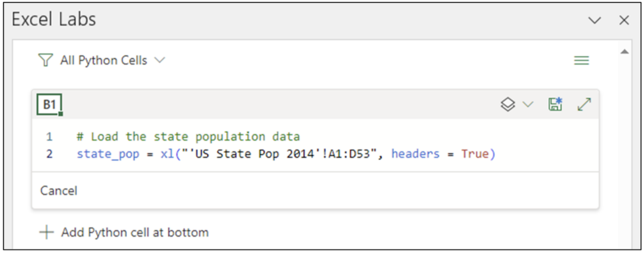
Task: Click the green save icon with blue asterisk
Action: [x=555, y=105]
